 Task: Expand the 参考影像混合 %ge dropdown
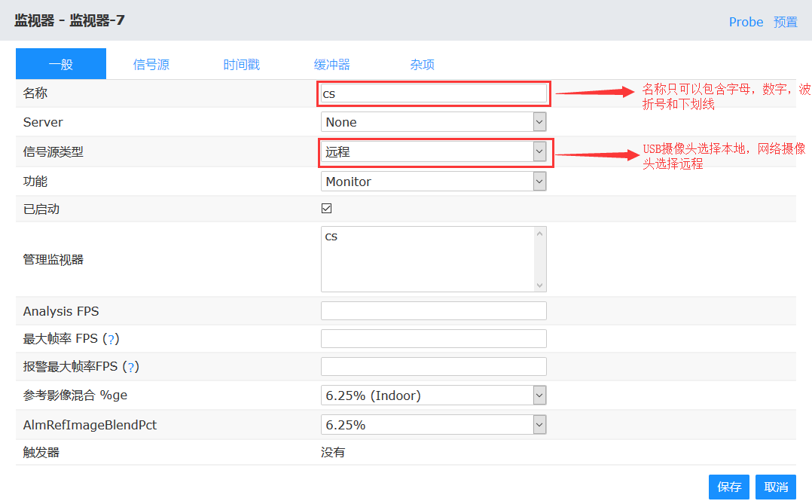click(433, 396)
